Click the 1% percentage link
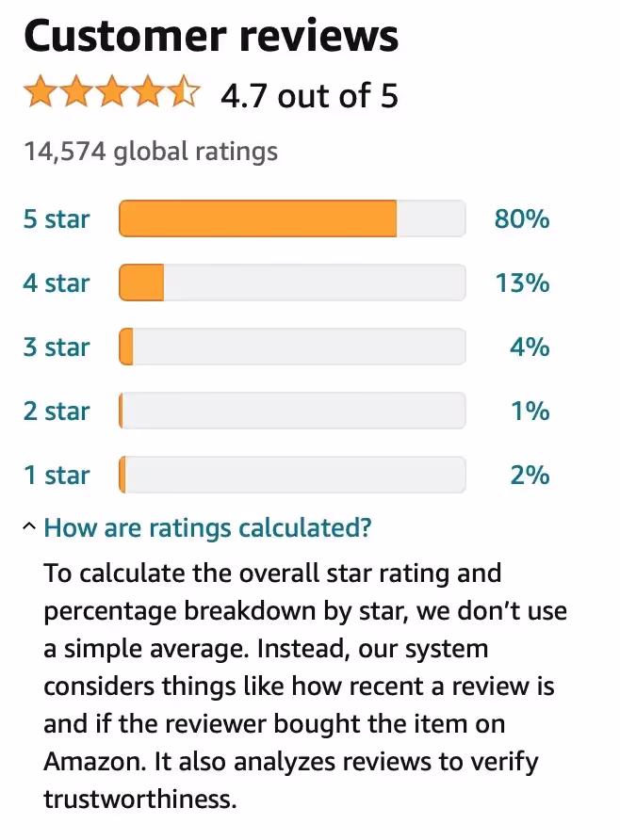This screenshot has height=840, width=620. (529, 412)
